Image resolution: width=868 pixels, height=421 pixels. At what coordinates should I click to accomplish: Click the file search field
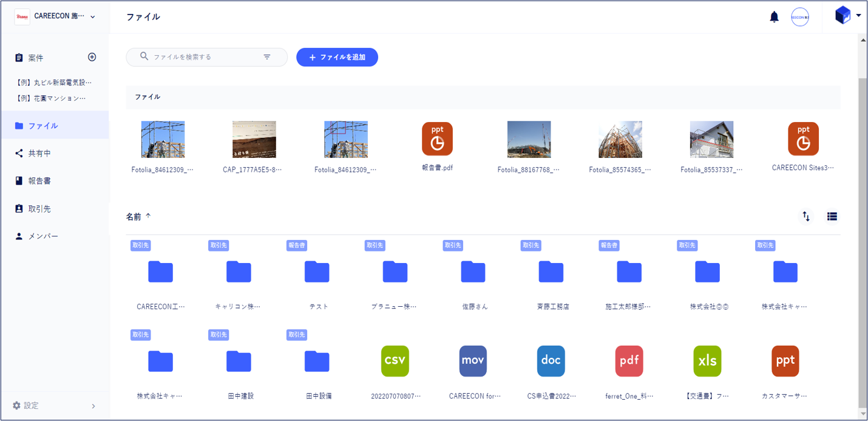[206, 57]
